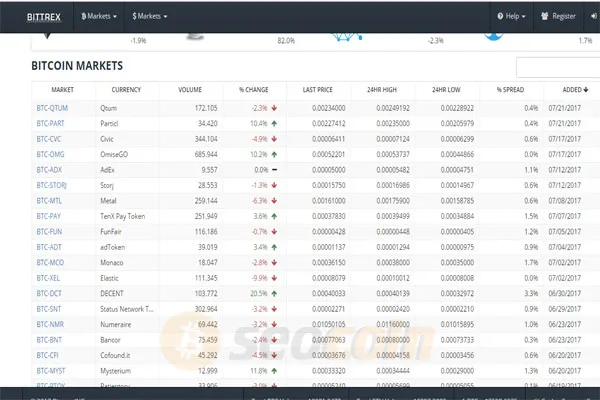This screenshot has height=400, width=600.
Task: Click the green up arrow for Particl
Action: click(x=274, y=123)
